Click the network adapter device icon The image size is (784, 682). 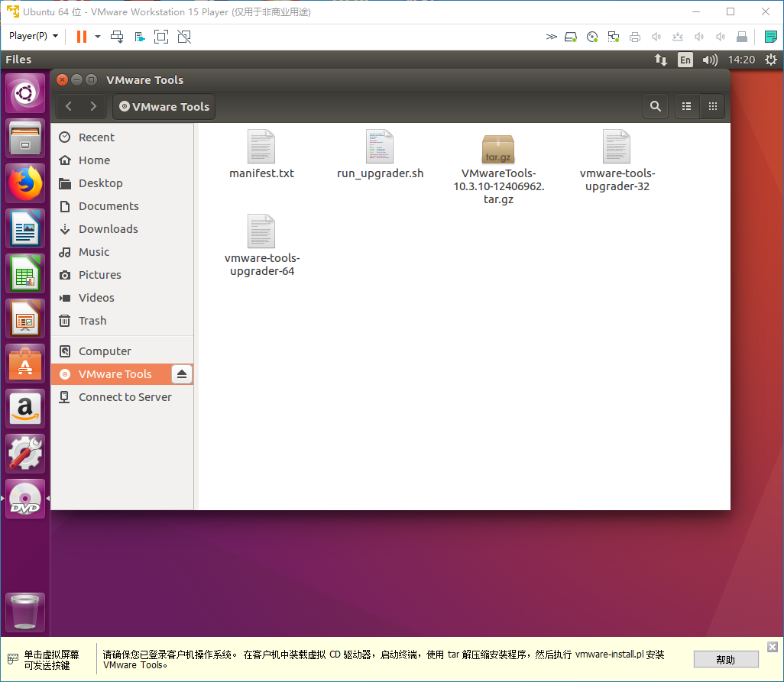pos(614,37)
